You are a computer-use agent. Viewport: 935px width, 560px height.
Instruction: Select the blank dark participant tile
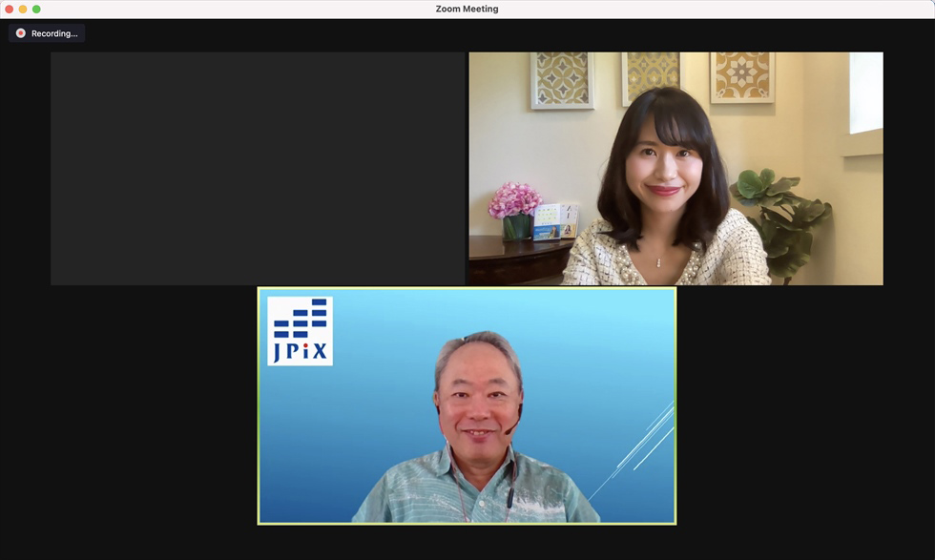(x=258, y=168)
